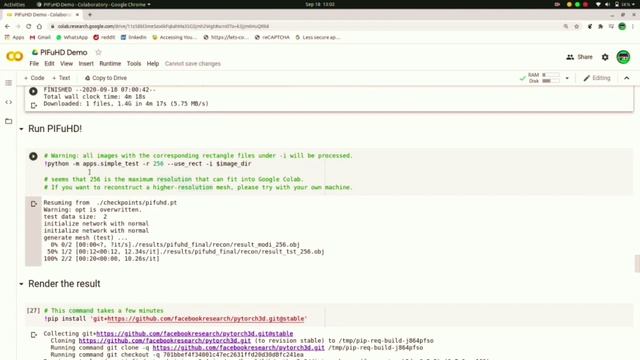
Task: Open Cloning pytorch3d.git output link
Action: click(165, 340)
